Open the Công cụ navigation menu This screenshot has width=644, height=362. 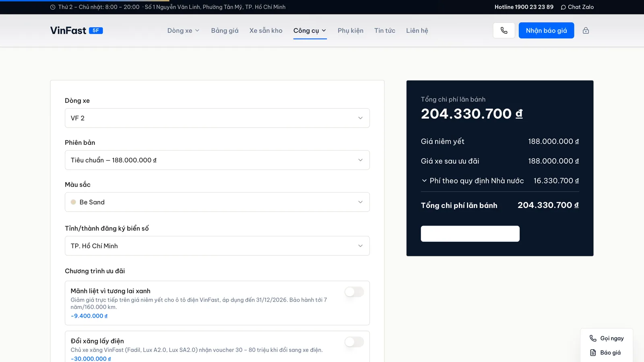click(310, 31)
